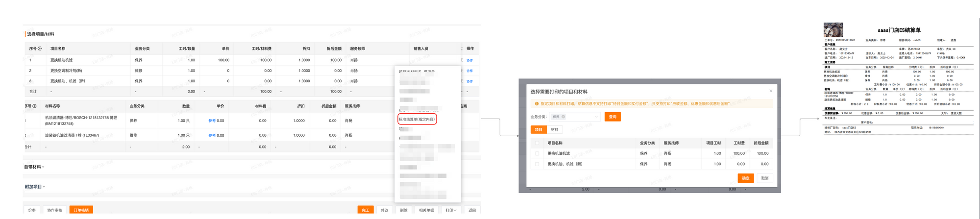This screenshot has height=219, width=980.
Task: Click the settings icon beside 序号 in materials table
Action: click(x=34, y=106)
